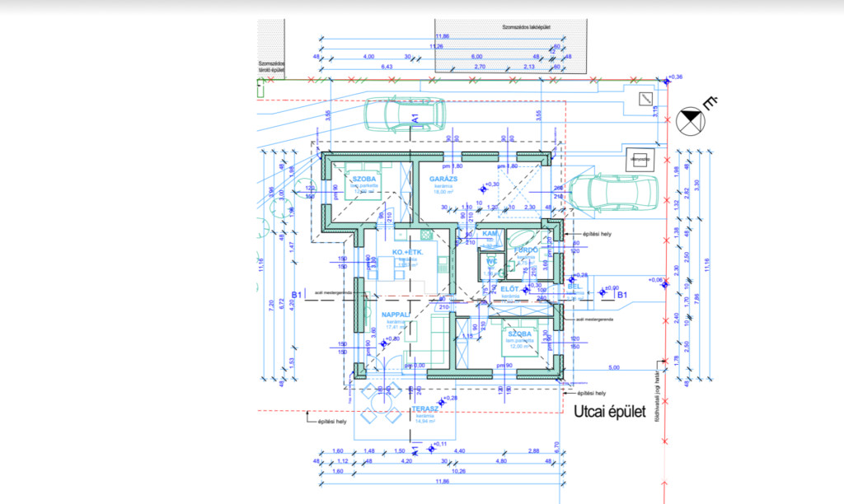Click the boxed utility symbol near the right car
Image resolution: width=844 pixels, height=504 pixels.
pyautogui.click(x=638, y=159)
